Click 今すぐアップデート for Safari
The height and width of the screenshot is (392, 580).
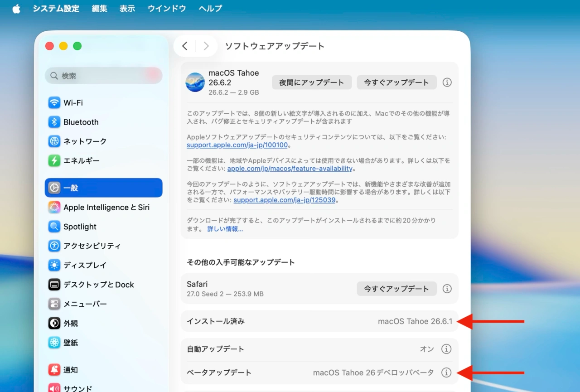point(396,289)
